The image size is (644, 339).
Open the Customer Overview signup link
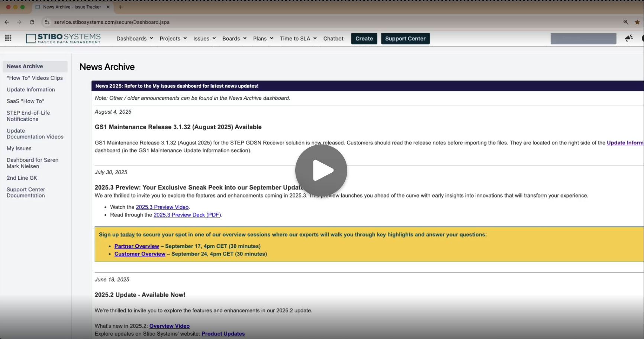[140, 254]
